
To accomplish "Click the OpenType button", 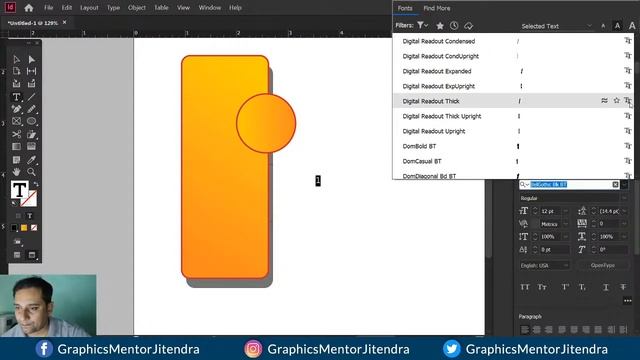I will click(602, 265).
